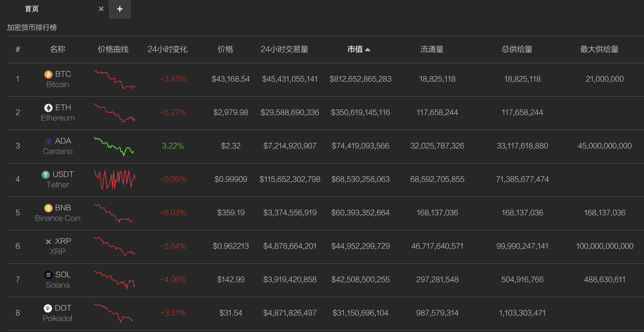Click the 加密货币排行榜 title
Screen dimensions: 644x332
(32, 27)
